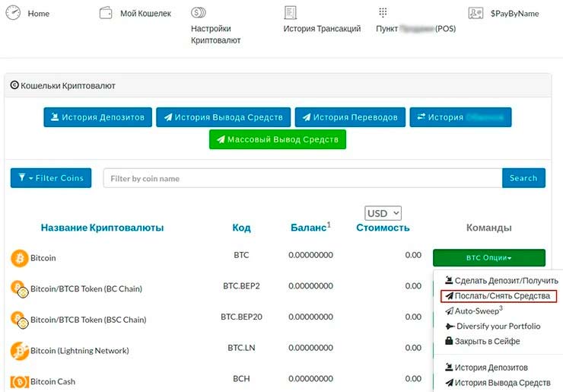Click the BTCB Token BSC Chain icon
This screenshot has width=563, height=392.
19,320
